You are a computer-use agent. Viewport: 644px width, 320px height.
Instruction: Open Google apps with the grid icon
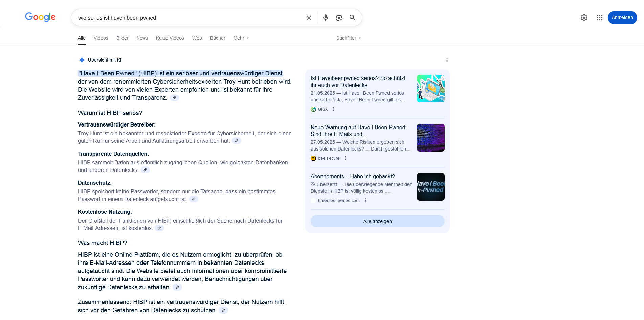[x=599, y=18]
